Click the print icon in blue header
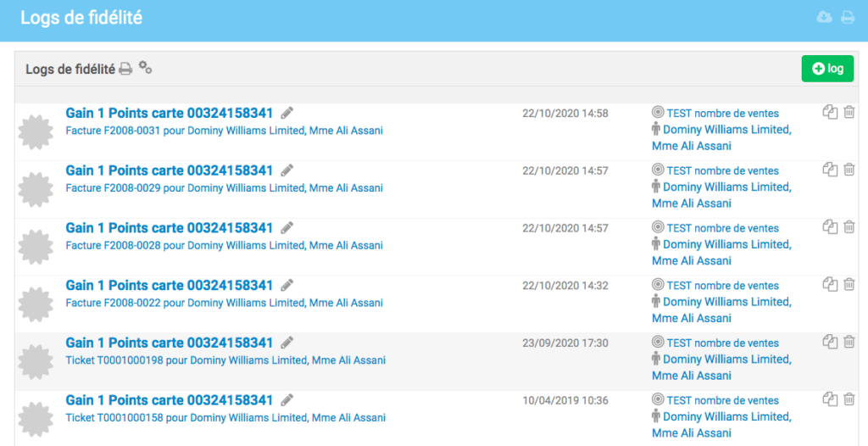Screen dimensions: 868x446 [x=848, y=17]
